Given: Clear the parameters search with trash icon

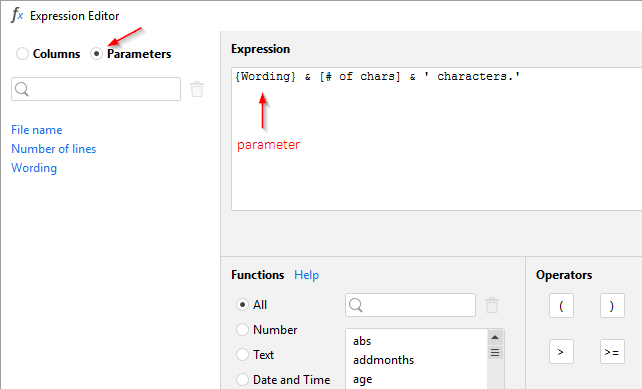Looking at the screenshot, I should (197, 89).
